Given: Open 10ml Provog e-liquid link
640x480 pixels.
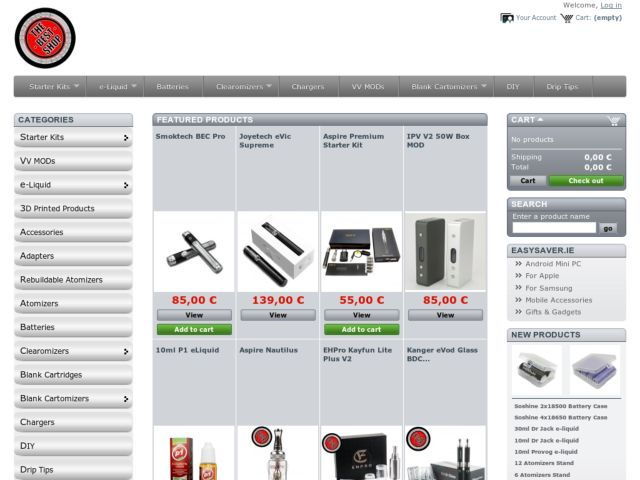Looking at the screenshot, I should (546, 451).
